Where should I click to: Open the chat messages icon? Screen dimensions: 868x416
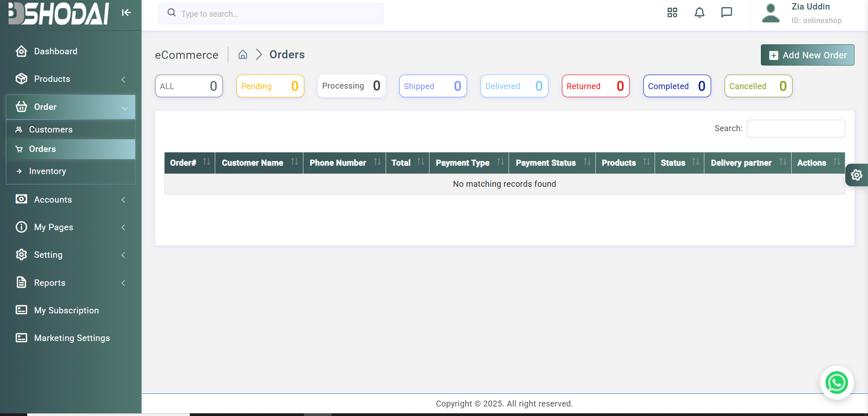[726, 13]
